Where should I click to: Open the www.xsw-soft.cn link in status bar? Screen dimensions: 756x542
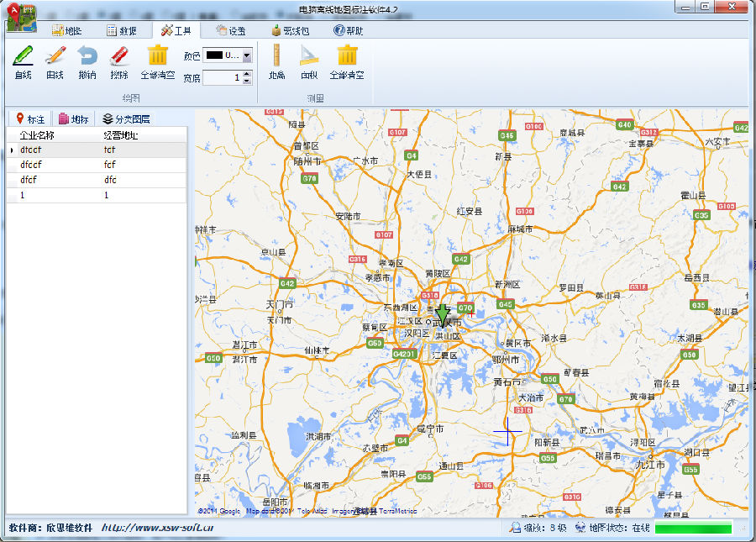coord(157,529)
